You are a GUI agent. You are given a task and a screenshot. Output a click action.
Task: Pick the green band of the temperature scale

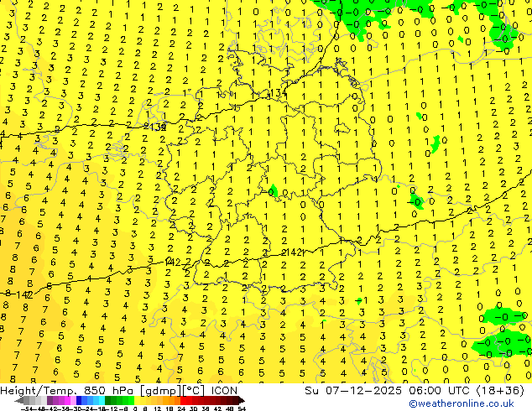pos(119,400)
